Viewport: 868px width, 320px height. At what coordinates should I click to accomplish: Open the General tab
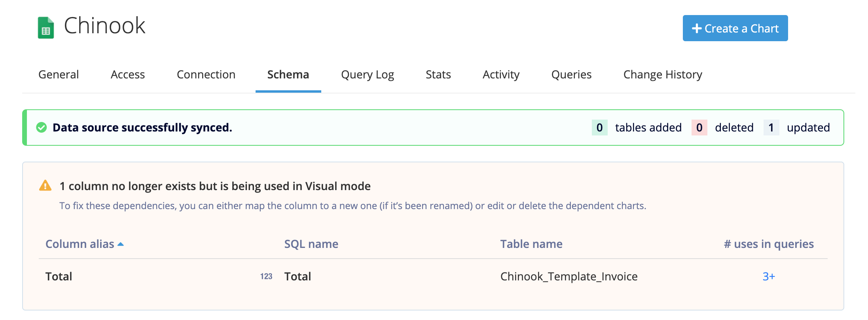tap(59, 74)
